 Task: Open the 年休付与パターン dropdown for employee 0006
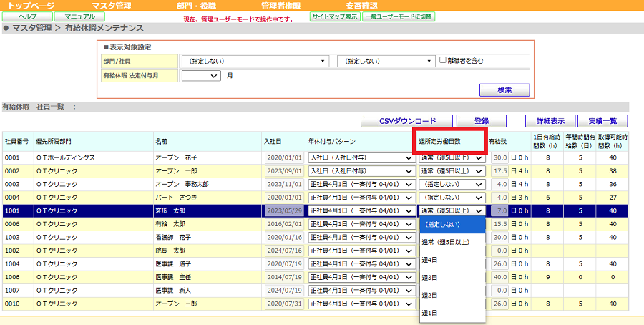coord(361,224)
